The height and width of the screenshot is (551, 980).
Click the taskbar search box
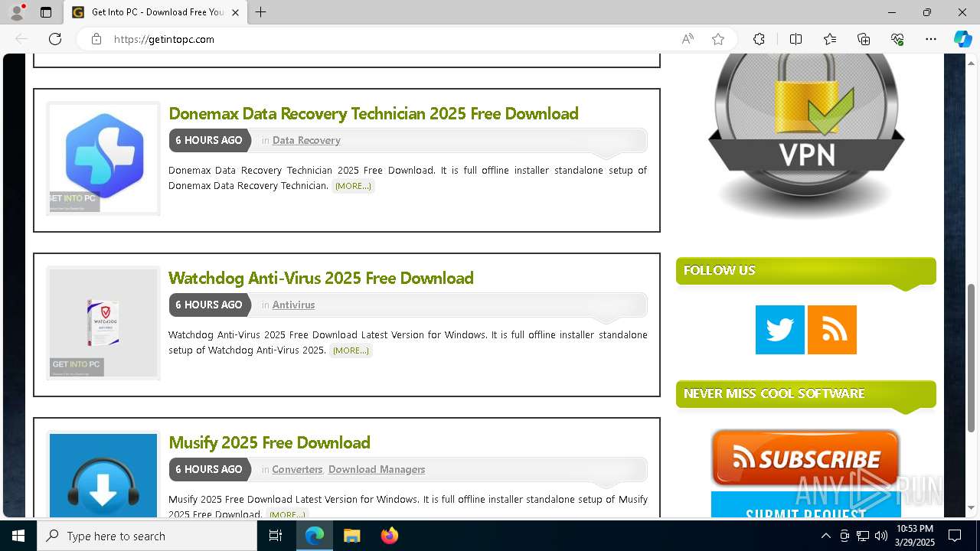pos(147,536)
